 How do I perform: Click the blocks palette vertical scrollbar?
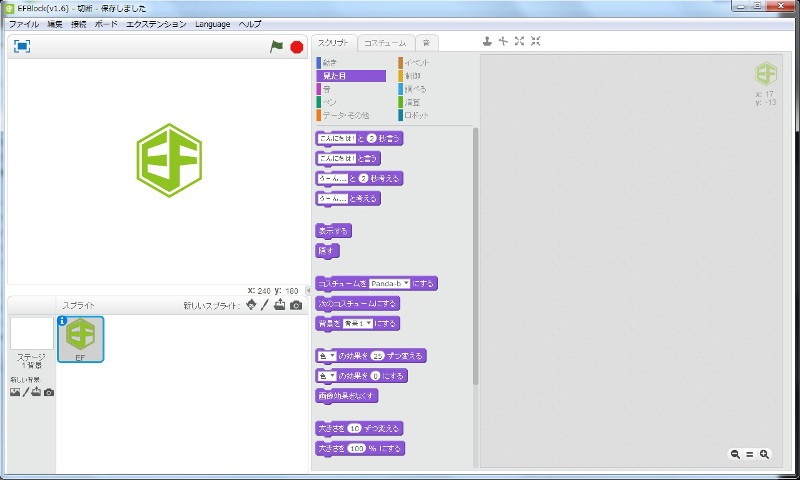(476, 255)
